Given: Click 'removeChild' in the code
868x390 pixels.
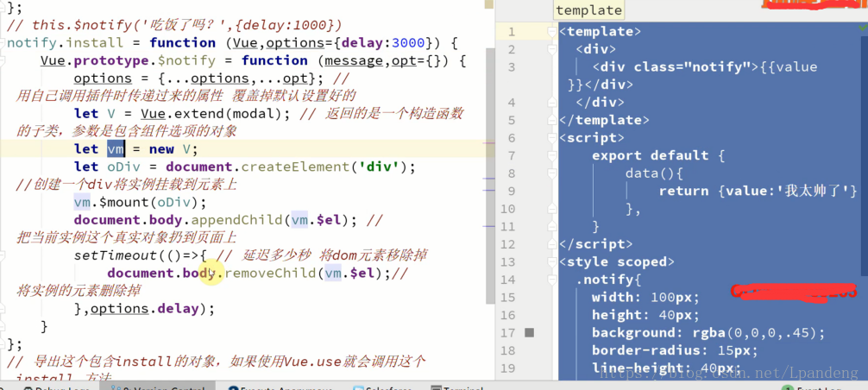Looking at the screenshot, I should pyautogui.click(x=270, y=273).
